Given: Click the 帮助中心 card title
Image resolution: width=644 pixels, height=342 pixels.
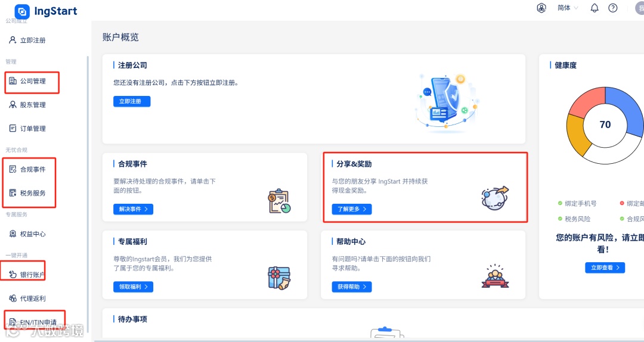Looking at the screenshot, I should 351,241.
